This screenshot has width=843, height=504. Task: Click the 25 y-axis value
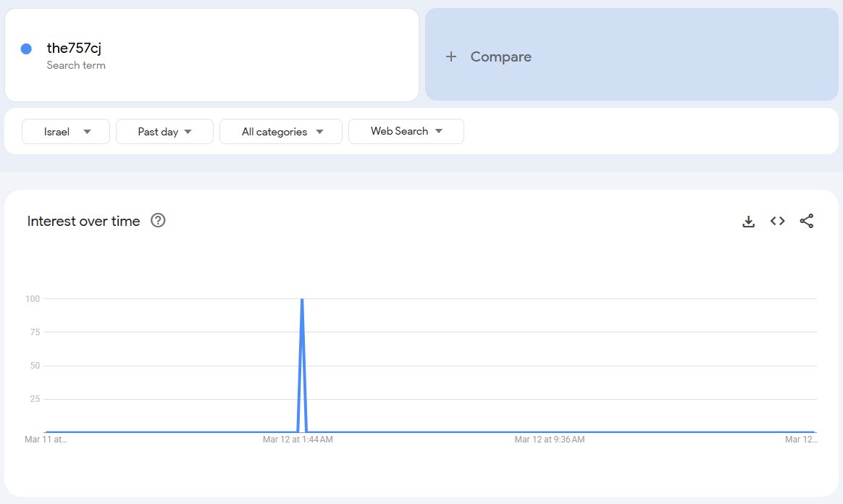35,399
